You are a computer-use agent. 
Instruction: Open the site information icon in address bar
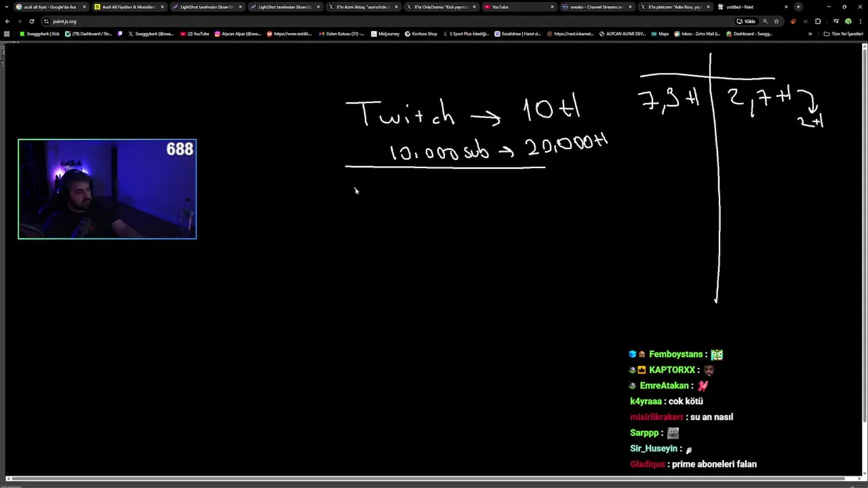46,21
